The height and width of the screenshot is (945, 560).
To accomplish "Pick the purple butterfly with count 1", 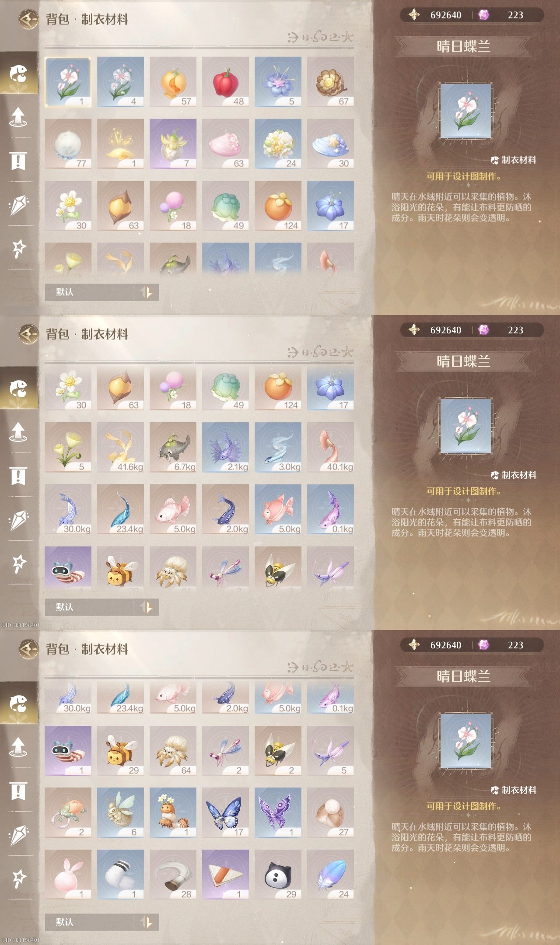I will pos(278,812).
